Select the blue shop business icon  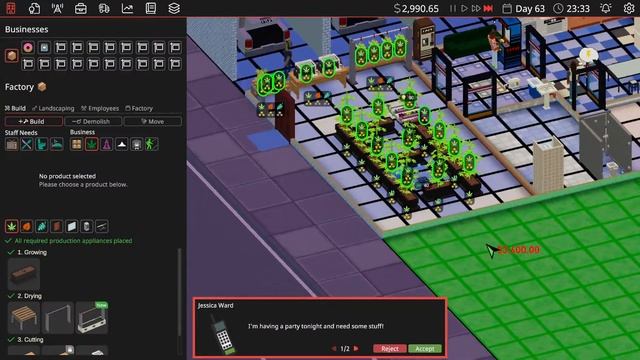[44, 47]
